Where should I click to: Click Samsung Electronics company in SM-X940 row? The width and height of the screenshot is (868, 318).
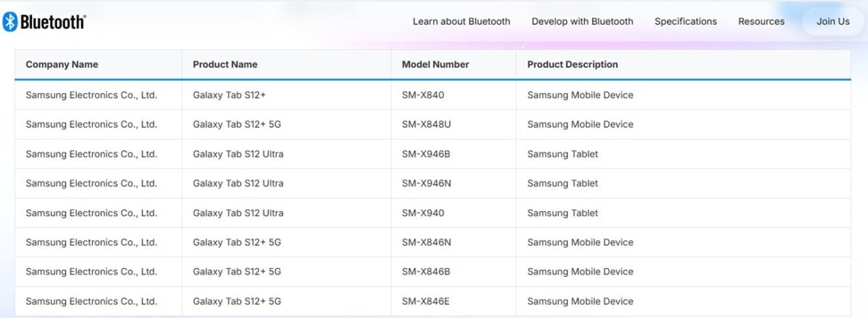[x=91, y=213]
